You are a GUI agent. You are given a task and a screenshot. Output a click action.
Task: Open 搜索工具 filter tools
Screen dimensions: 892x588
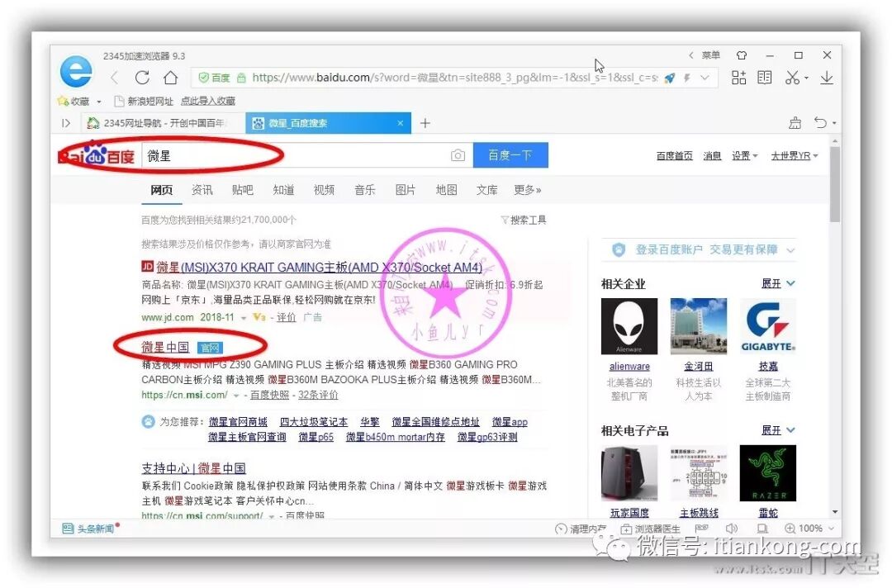click(524, 220)
